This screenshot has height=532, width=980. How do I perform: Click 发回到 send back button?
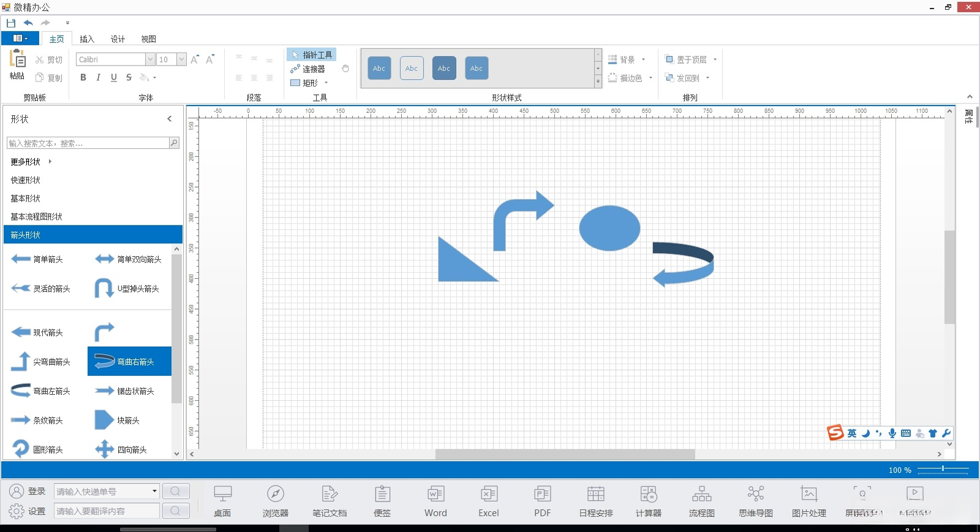point(682,78)
